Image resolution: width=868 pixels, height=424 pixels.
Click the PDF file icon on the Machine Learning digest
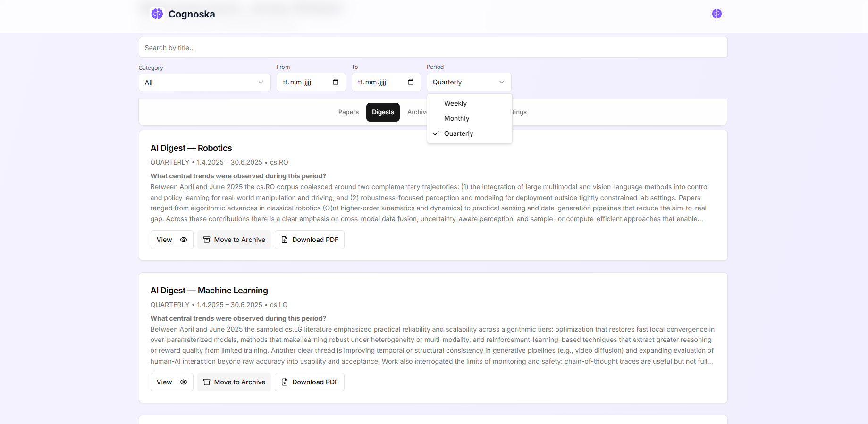click(x=285, y=382)
